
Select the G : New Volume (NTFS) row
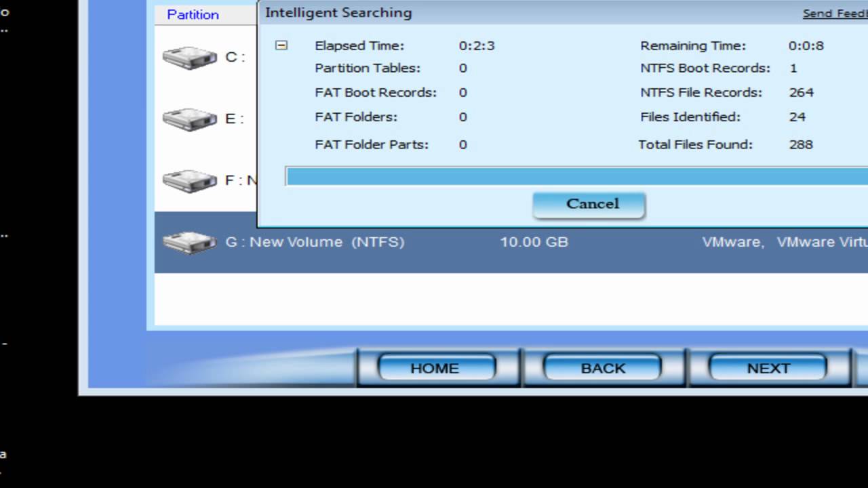click(511, 243)
